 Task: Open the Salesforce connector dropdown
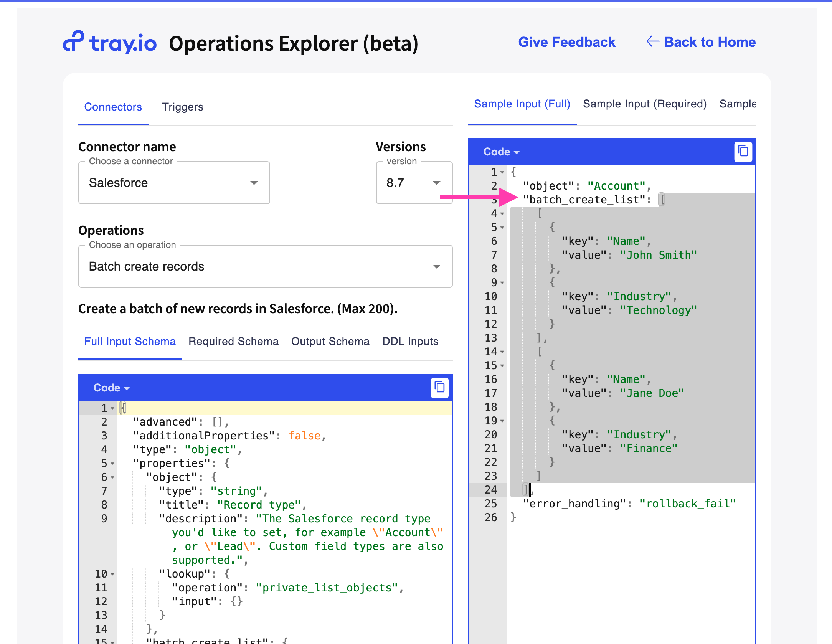(254, 183)
